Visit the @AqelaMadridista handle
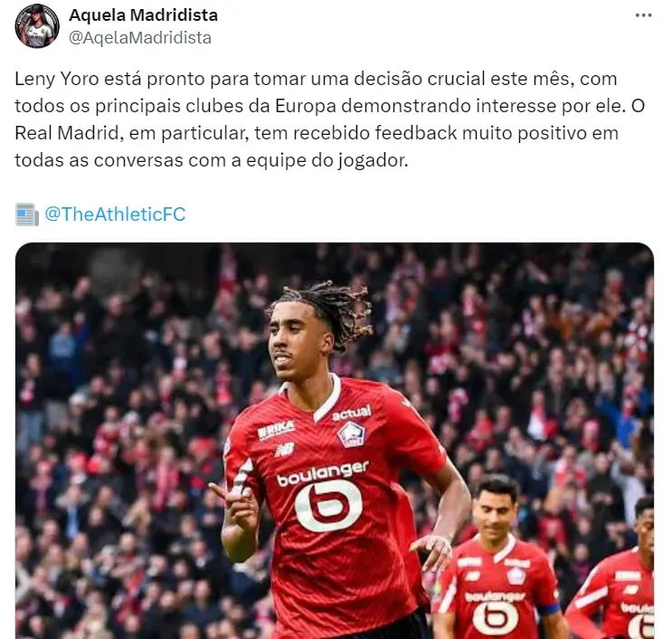This screenshot has height=639, width=672. [140, 38]
